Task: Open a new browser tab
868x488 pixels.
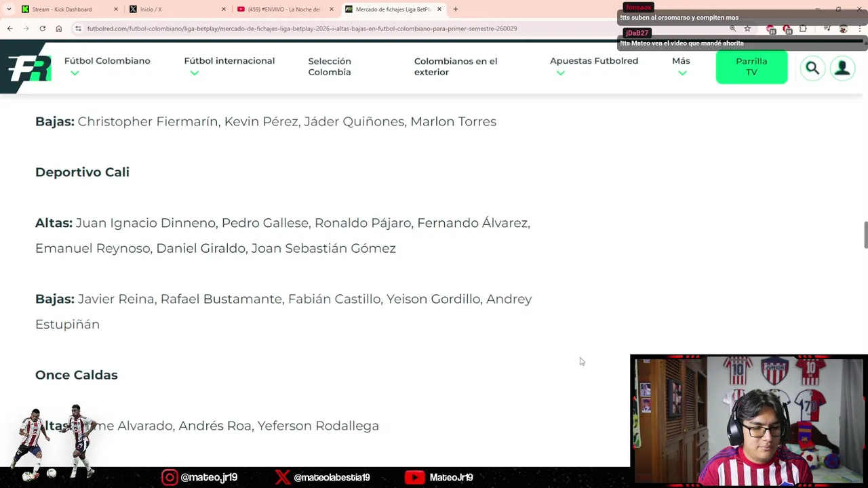Action: pyautogui.click(x=456, y=9)
